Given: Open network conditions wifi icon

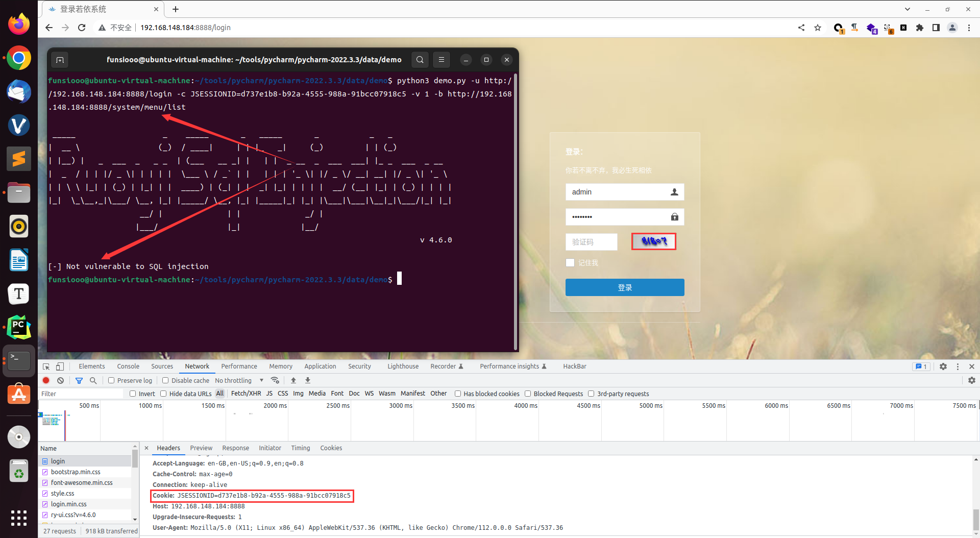Looking at the screenshot, I should (275, 380).
